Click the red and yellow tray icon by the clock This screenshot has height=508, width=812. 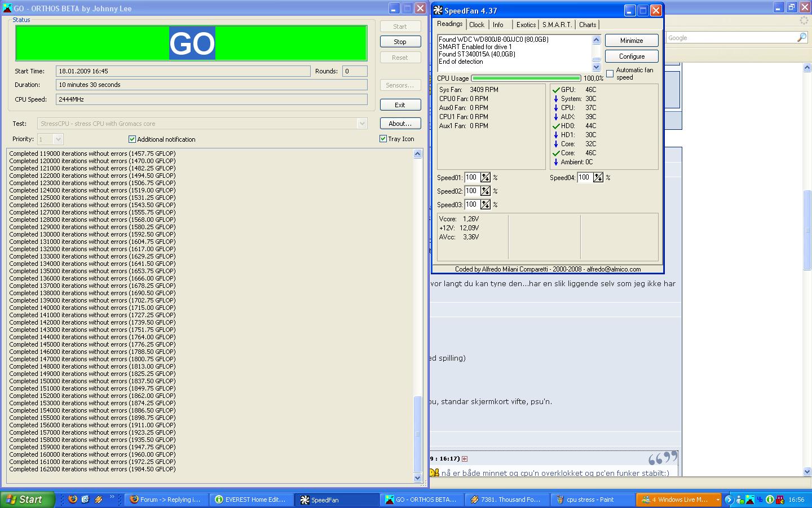coord(780,500)
